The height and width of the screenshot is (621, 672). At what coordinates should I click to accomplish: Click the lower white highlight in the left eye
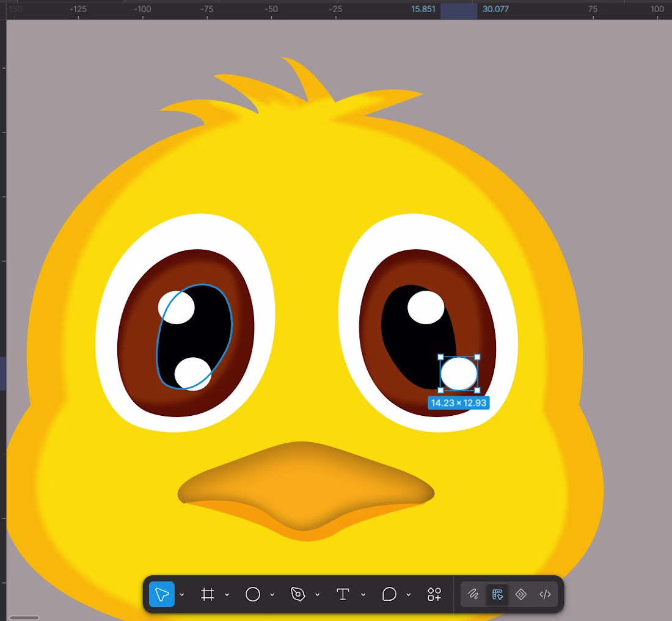(x=193, y=374)
